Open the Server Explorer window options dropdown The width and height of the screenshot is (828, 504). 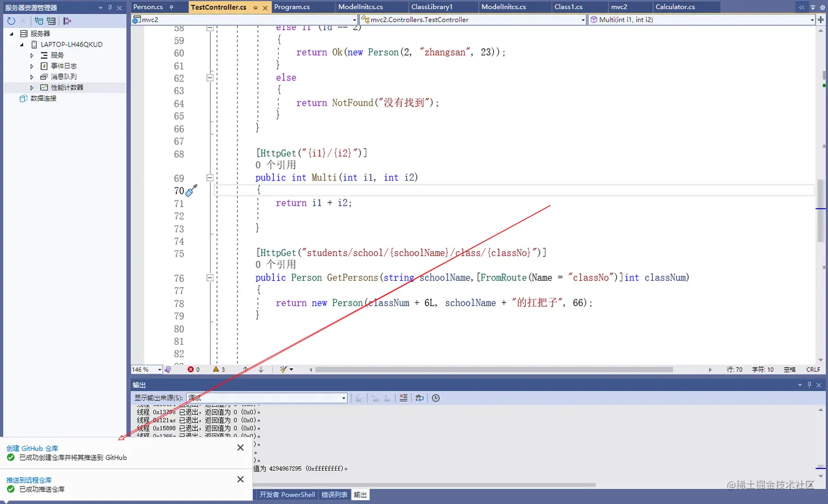point(101,8)
